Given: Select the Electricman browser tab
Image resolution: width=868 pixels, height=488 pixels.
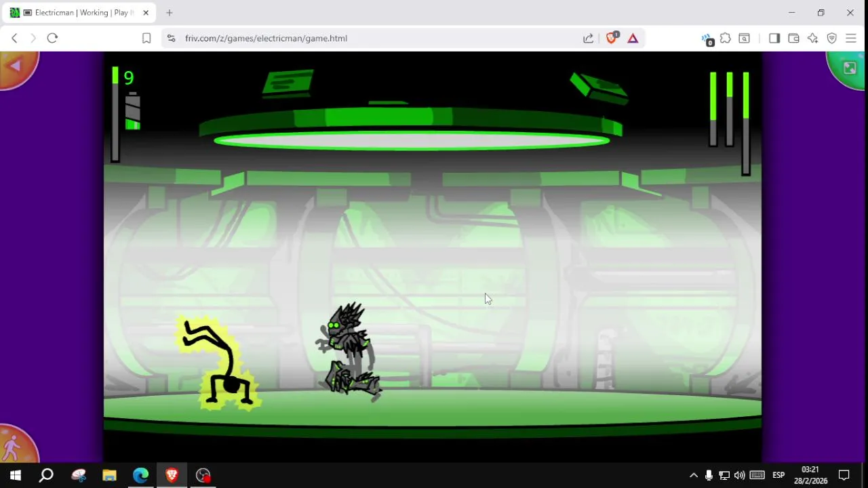Looking at the screenshot, I should 79,13.
